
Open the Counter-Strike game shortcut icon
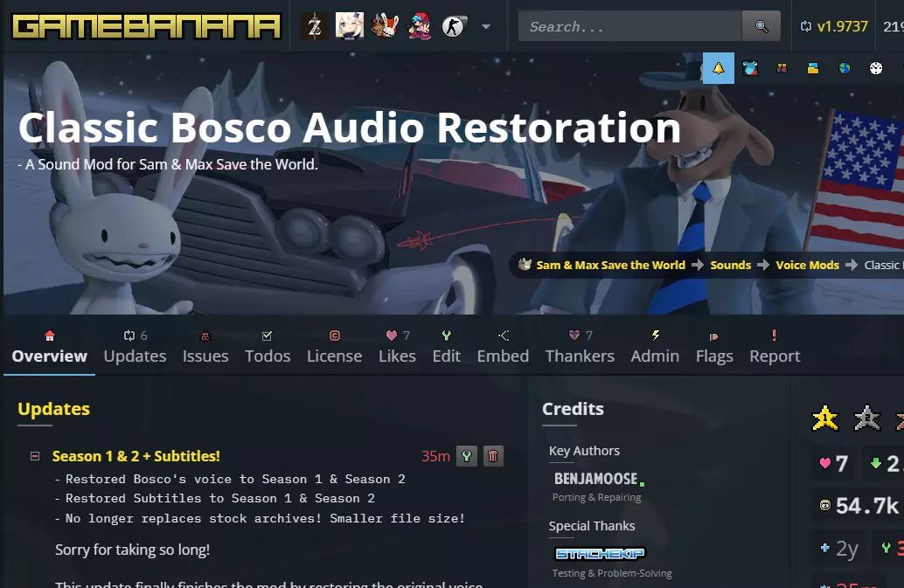(x=454, y=26)
